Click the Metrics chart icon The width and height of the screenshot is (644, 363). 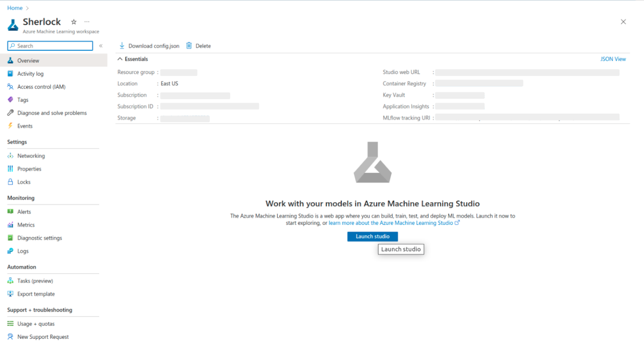pos(10,225)
